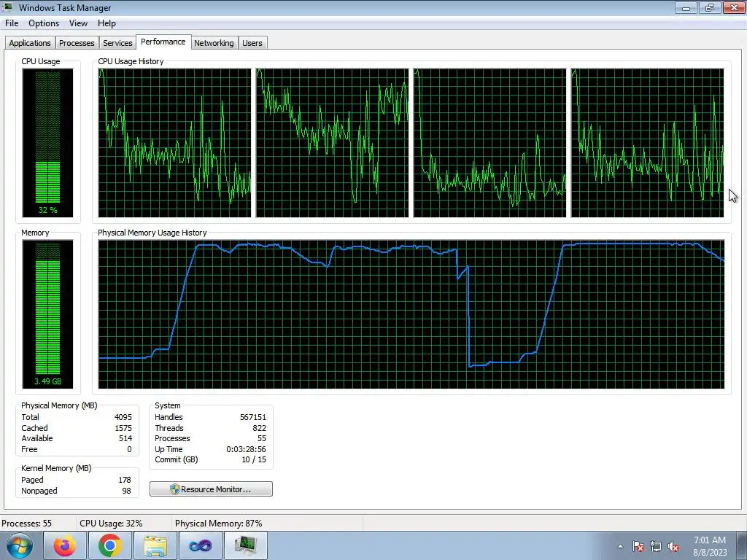Open the infinity-logo app on taskbar
Viewport: 747px width, 560px height.
201,545
